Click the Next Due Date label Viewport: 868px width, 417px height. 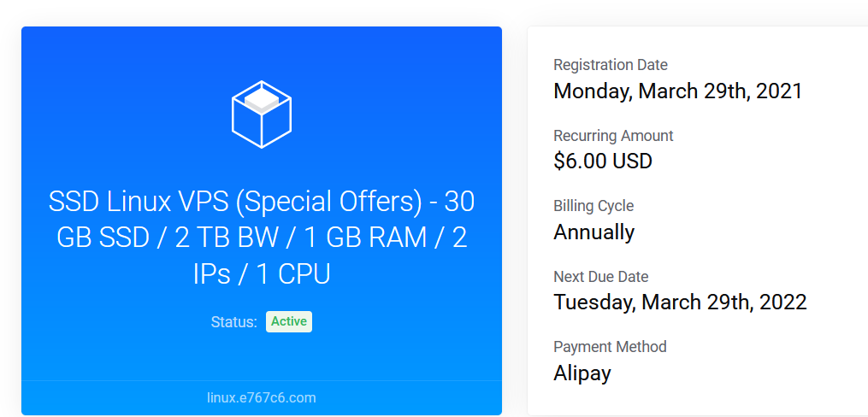point(600,276)
